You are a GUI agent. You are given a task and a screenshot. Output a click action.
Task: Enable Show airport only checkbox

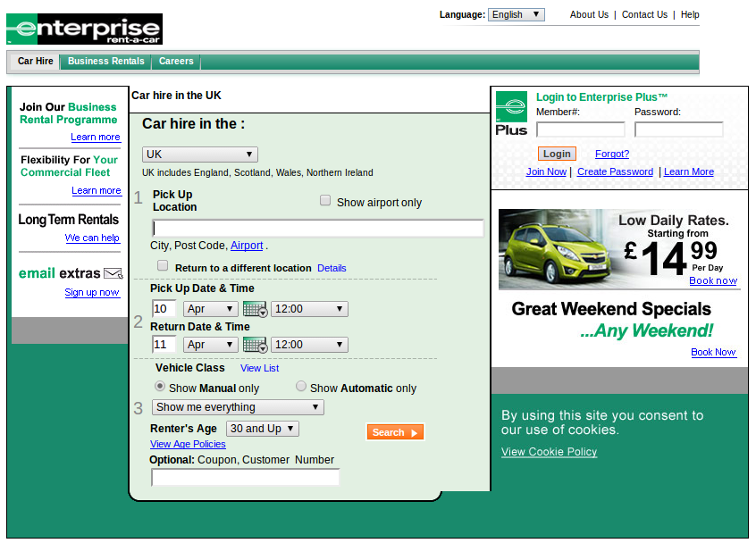(x=325, y=200)
